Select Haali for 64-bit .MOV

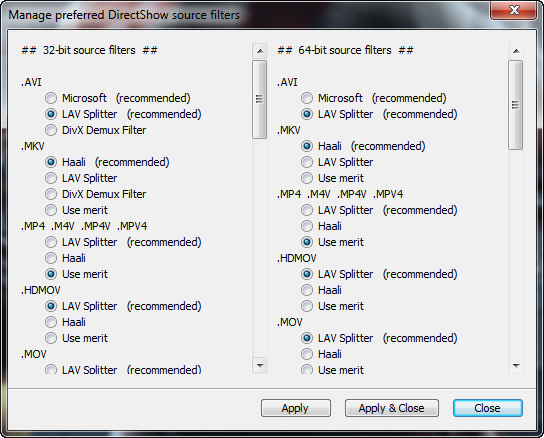[307, 354]
